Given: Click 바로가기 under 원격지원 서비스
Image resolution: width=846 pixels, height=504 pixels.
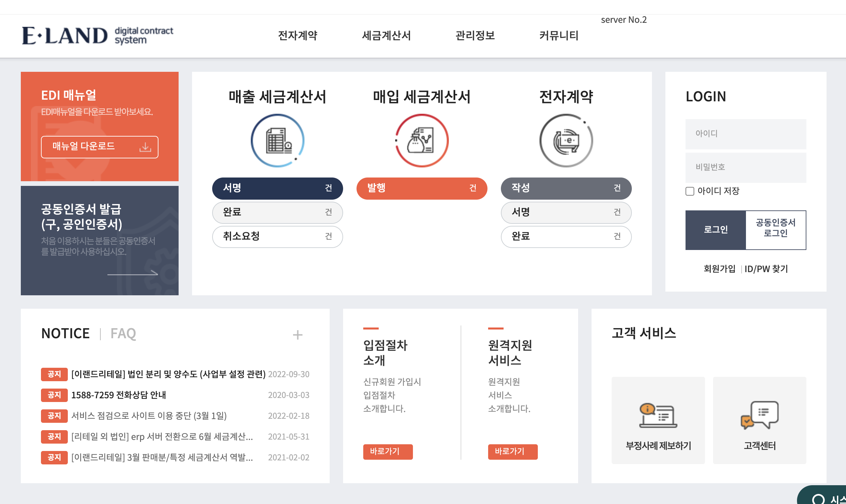Looking at the screenshot, I should (513, 452).
